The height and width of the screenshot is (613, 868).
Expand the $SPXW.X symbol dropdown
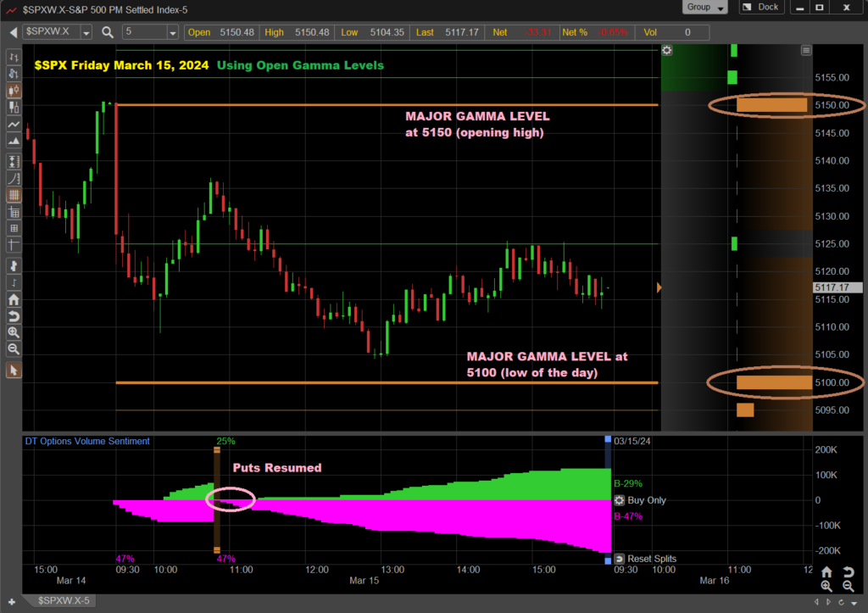[x=86, y=33]
